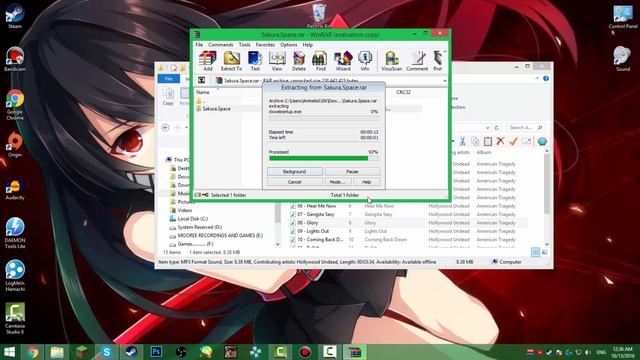Click the Add icon in WinRAR toolbar
640x360 pixels.
(x=207, y=61)
